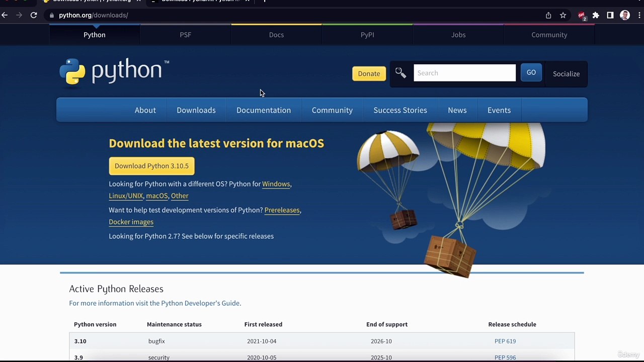644x362 pixels.
Task: Click the 3.9 version cell
Action: (x=78, y=357)
